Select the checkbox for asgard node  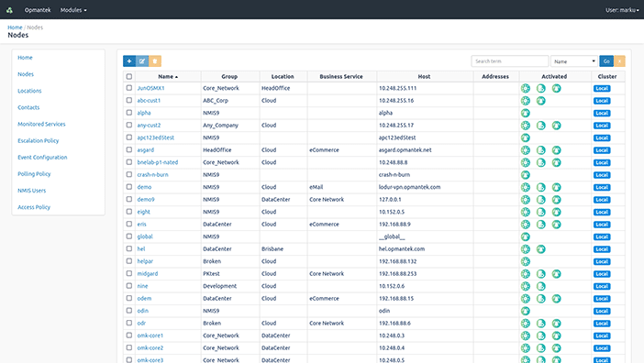[x=129, y=149]
